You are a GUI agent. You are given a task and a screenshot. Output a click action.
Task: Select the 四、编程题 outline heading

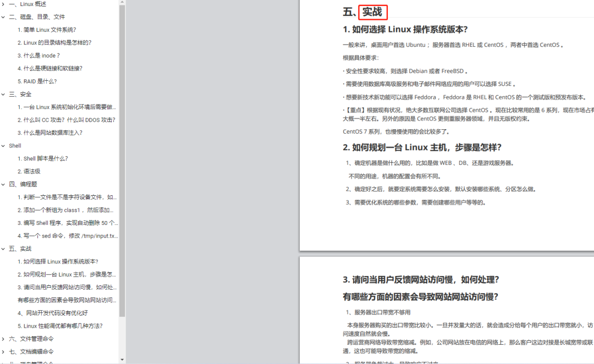[23, 184]
